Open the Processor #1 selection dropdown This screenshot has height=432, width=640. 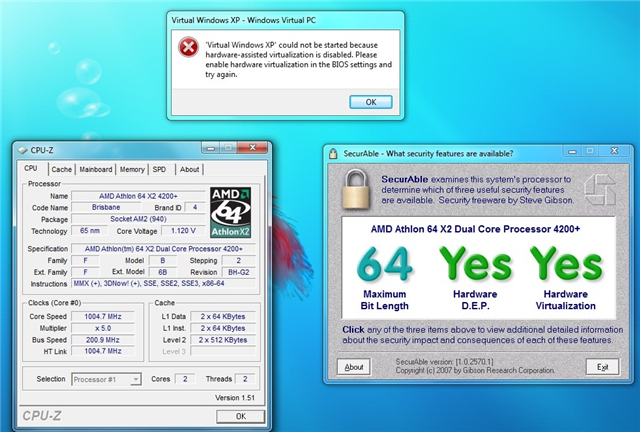pos(107,379)
